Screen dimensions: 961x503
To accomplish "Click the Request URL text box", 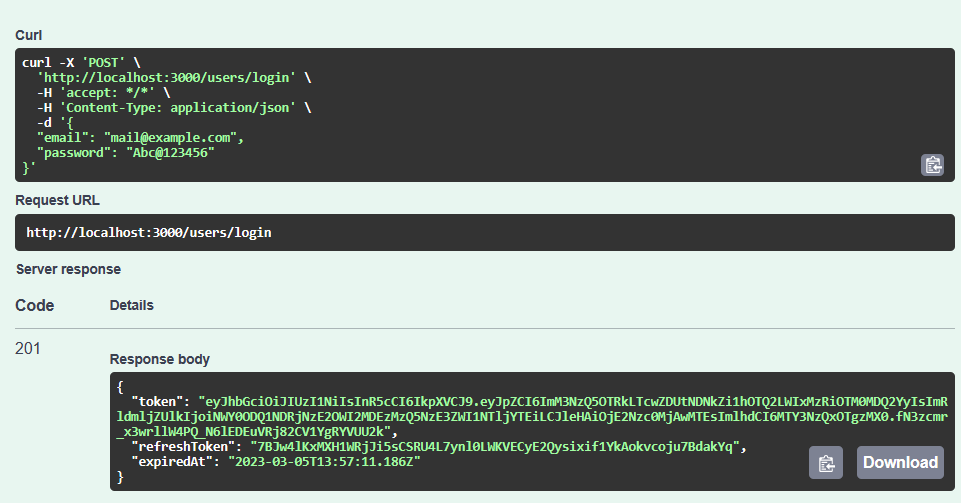I will tap(478, 232).
